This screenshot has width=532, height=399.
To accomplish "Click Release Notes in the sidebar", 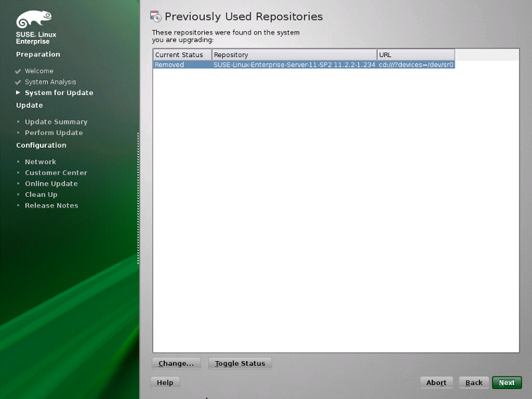I will [x=51, y=205].
